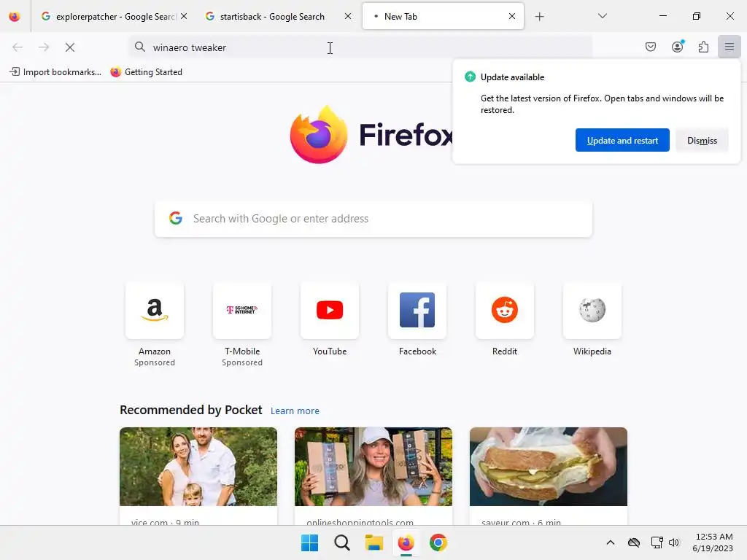Open the Firefox View pinned tab
Image resolution: width=747 pixels, height=560 pixels.
pos(15,17)
